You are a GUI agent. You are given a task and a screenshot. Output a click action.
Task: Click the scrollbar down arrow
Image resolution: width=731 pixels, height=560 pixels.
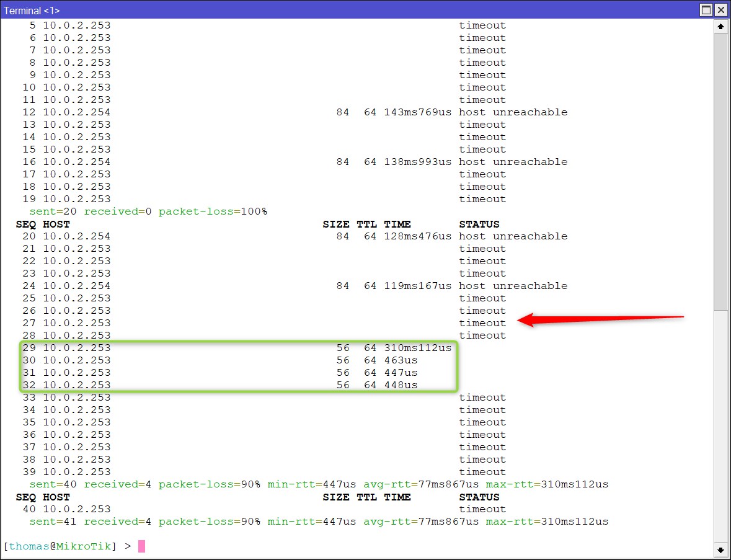click(x=720, y=549)
